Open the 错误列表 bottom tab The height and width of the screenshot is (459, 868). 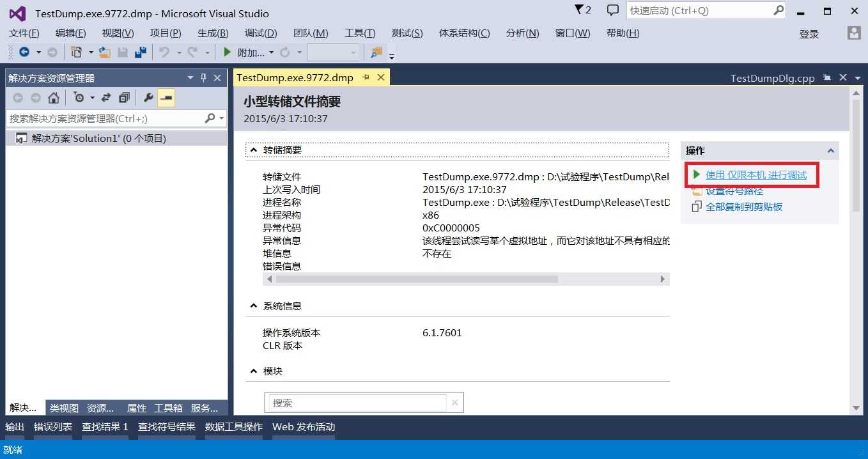coord(53,427)
